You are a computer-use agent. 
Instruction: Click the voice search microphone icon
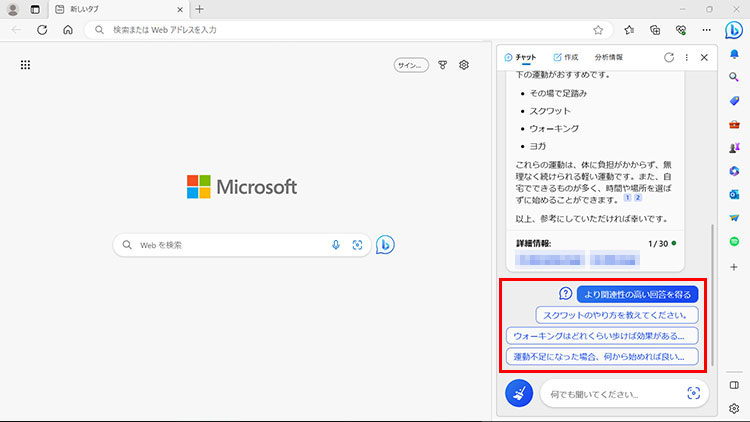336,245
